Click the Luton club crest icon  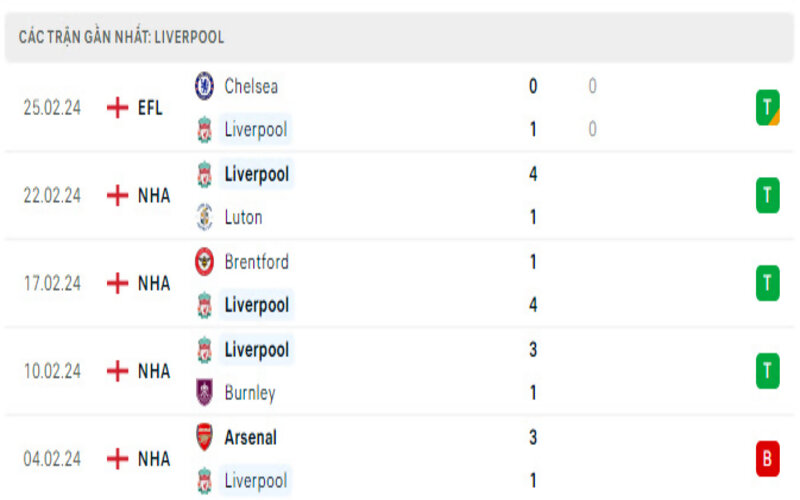coord(204,217)
